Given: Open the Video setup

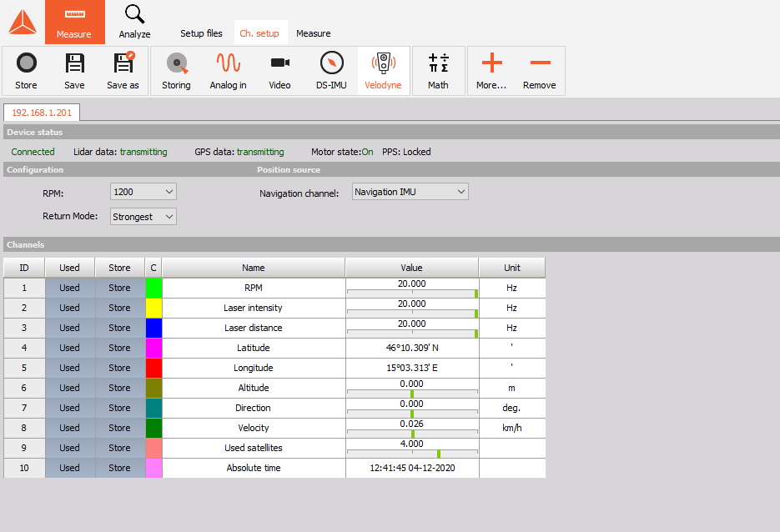Looking at the screenshot, I should click(x=279, y=71).
